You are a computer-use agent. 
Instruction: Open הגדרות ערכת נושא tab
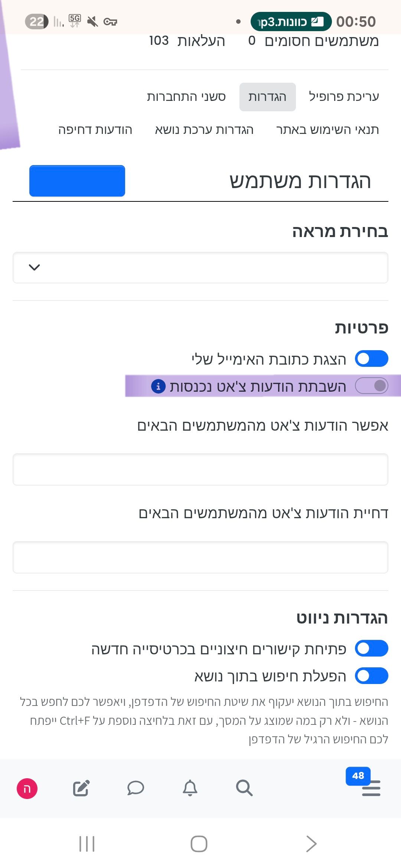[204, 130]
